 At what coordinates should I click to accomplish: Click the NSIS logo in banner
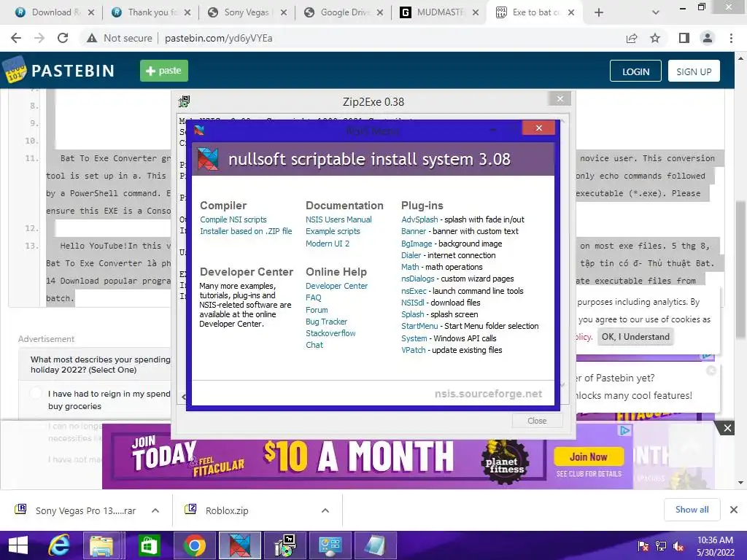point(208,158)
